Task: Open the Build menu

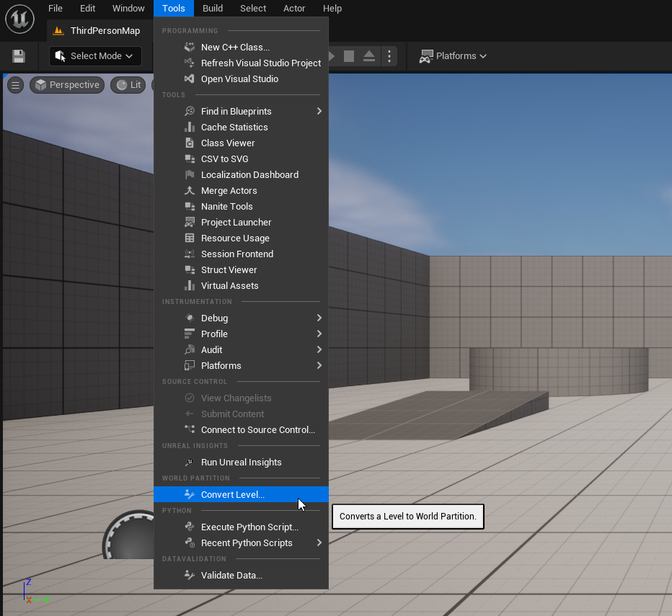Action: (212, 8)
